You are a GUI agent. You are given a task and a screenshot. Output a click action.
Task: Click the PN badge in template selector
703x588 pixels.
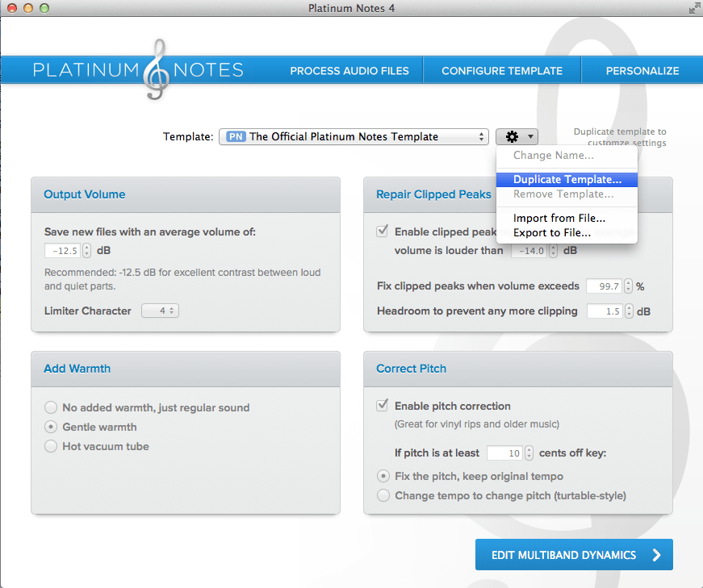(x=236, y=136)
